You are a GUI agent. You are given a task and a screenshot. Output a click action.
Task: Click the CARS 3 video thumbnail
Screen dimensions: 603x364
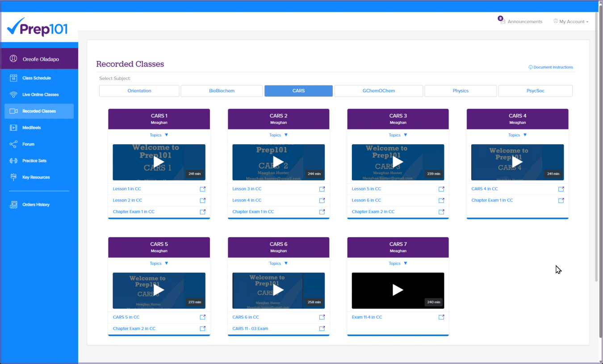398,162
